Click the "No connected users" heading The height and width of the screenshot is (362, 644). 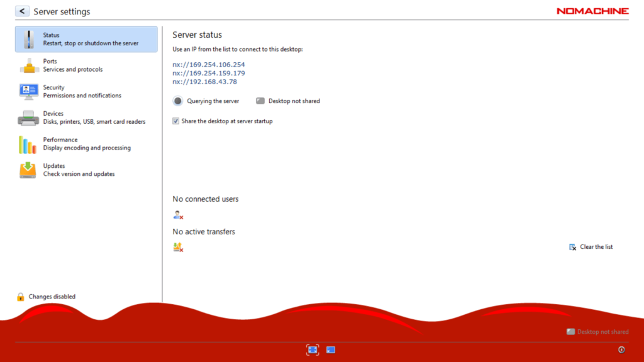(206, 199)
